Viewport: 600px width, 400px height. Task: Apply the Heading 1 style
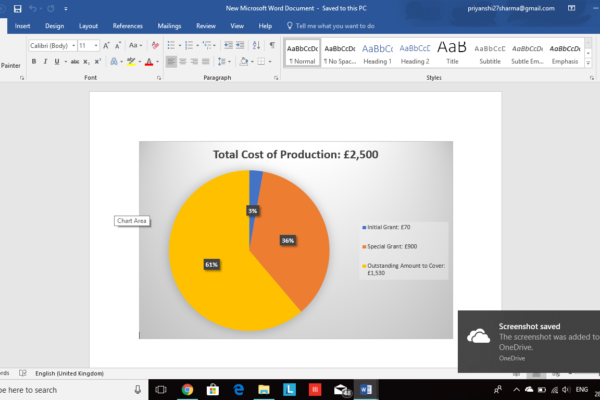378,52
